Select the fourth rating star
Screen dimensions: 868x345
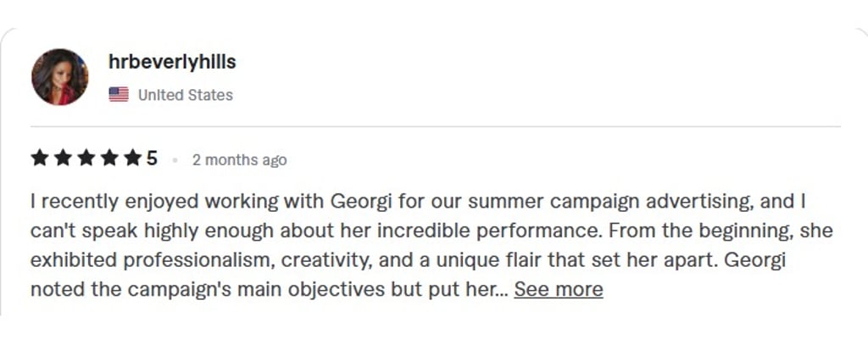[x=109, y=159]
